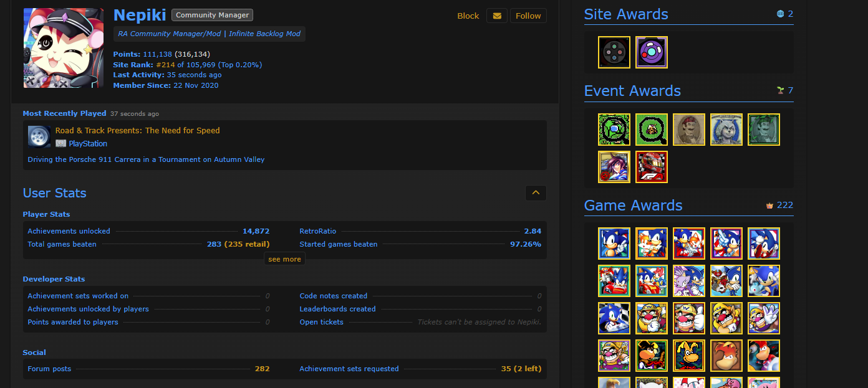The width and height of the screenshot is (868, 388).
Task: Open the gray gamepad buttons site award badge
Action: pos(614,52)
